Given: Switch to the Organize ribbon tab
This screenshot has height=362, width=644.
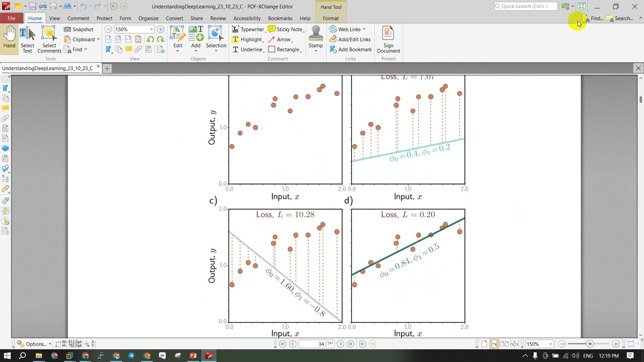Looking at the screenshot, I should click(x=148, y=18).
